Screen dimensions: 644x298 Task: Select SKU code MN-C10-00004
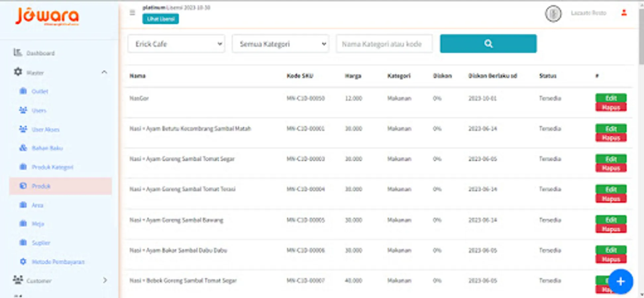pos(305,189)
